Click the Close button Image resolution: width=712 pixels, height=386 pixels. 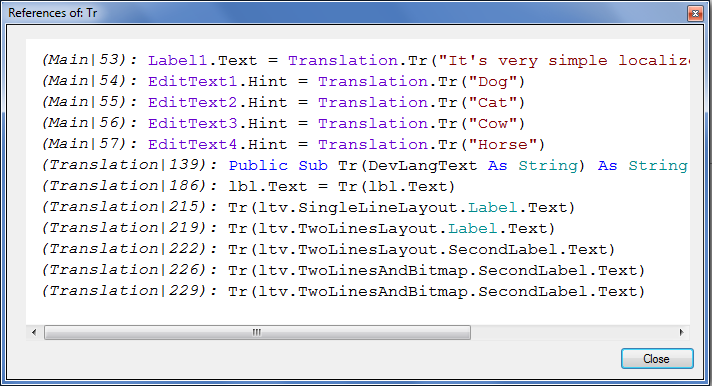click(x=657, y=359)
